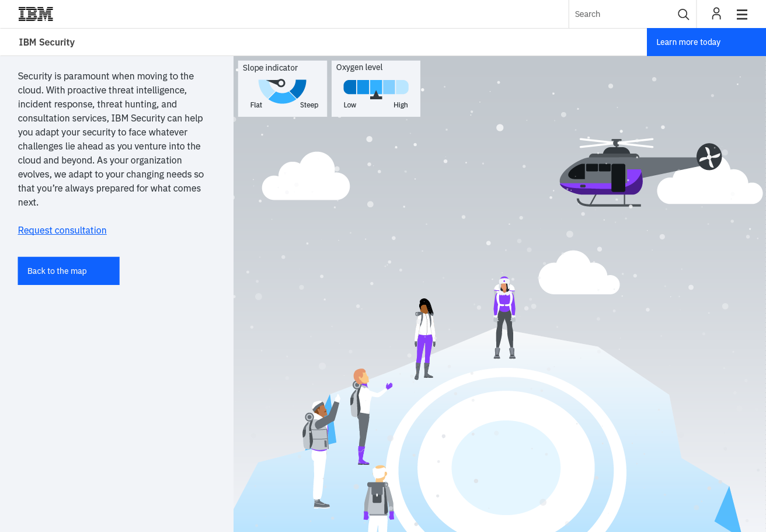Click the woman in purple pants
This screenshot has width=766, height=532.
coord(425,339)
